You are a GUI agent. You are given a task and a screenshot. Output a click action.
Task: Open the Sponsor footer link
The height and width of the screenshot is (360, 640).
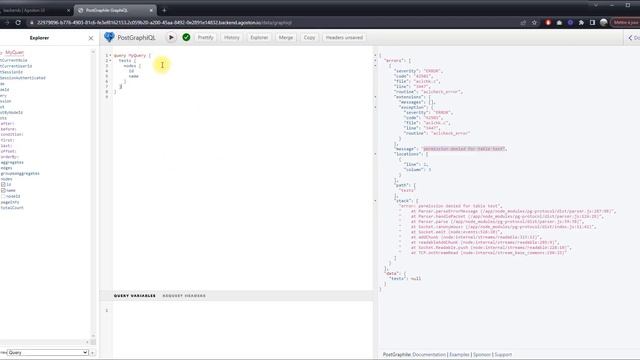tap(482, 354)
